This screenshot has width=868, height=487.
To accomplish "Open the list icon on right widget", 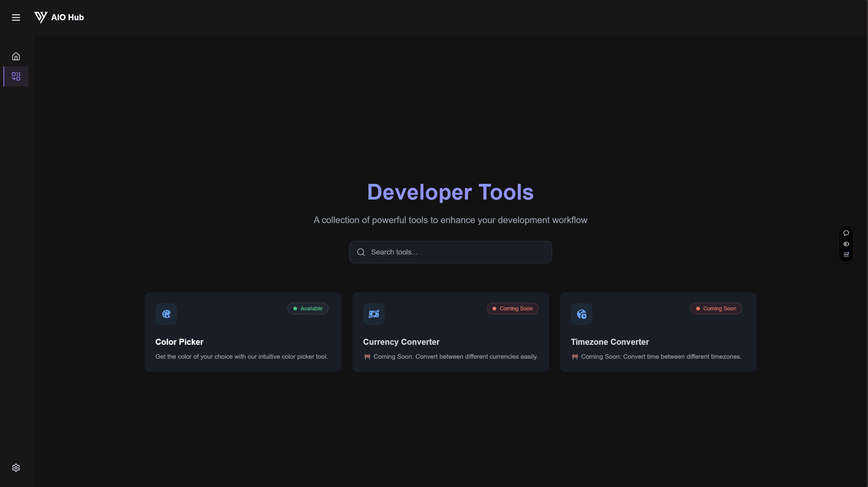I will click(x=846, y=255).
